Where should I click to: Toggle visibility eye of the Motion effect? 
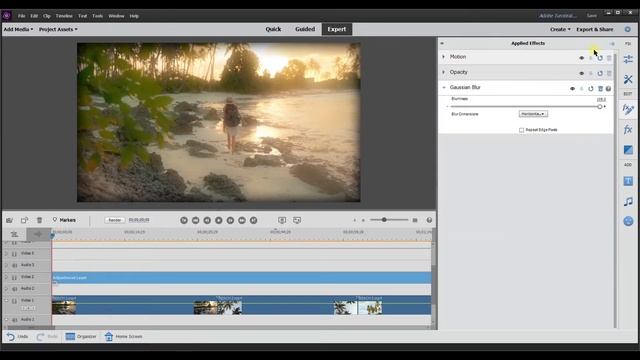[x=582, y=58]
